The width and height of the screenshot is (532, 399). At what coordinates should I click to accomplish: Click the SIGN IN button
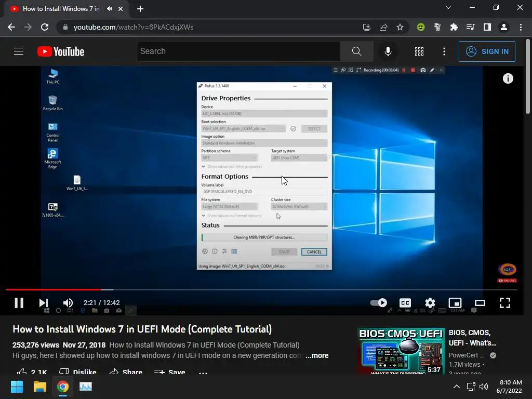point(487,51)
